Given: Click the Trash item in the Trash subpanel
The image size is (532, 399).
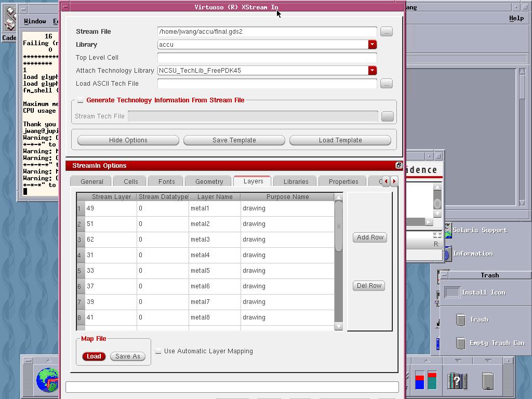Looking at the screenshot, I should point(472,320).
